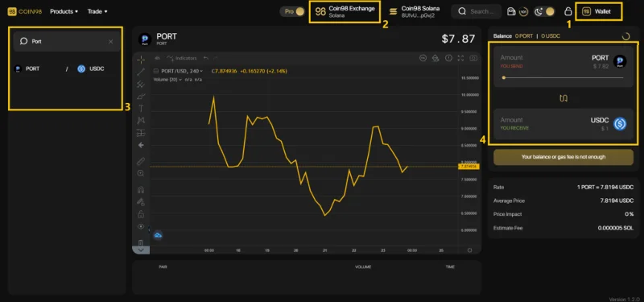Click the circular NDN badge icon

[x=523, y=11]
